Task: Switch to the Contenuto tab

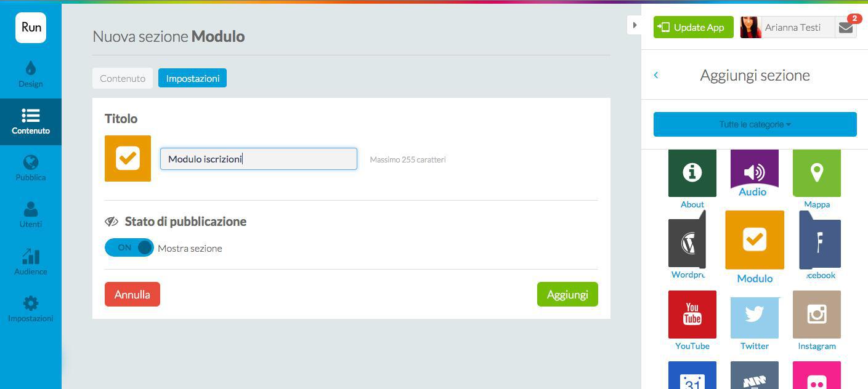Action: click(123, 78)
